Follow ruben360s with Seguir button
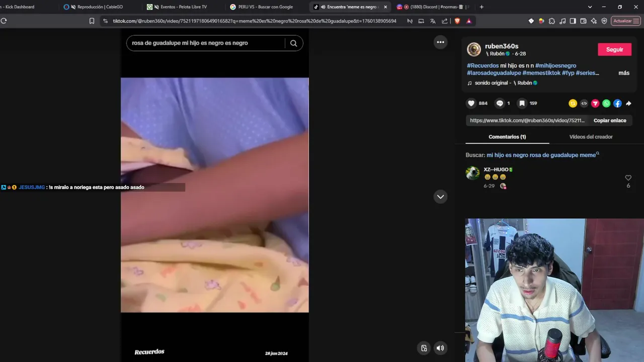 coord(614,49)
